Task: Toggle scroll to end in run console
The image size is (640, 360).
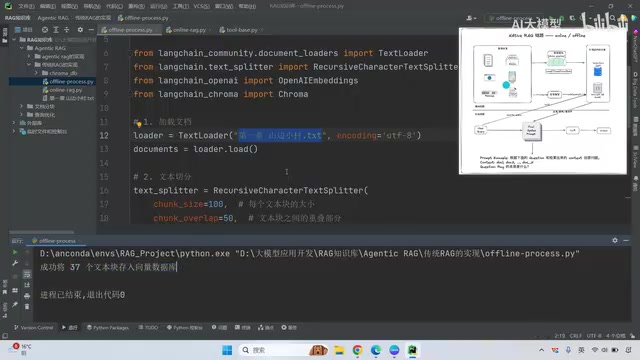Action: pos(27,284)
